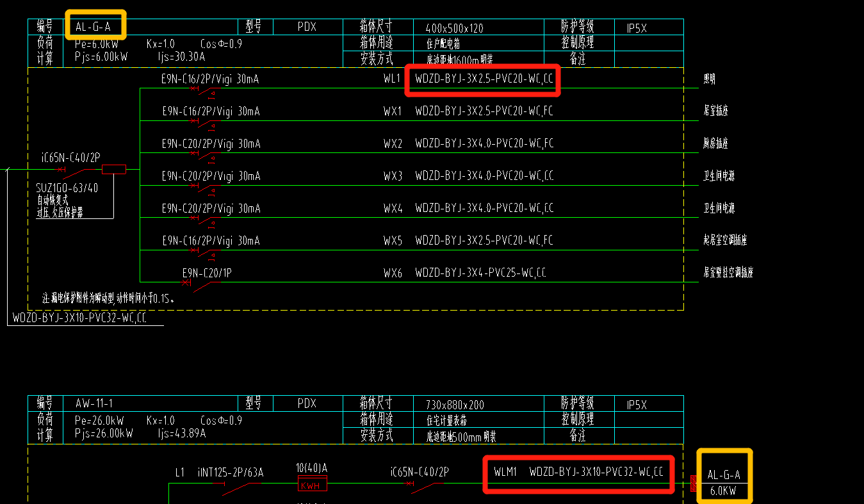Viewport: 864px width, 504px height.
Task: Click 'Kx=1.0' in the AW-11-1 table
Action: 161,421
